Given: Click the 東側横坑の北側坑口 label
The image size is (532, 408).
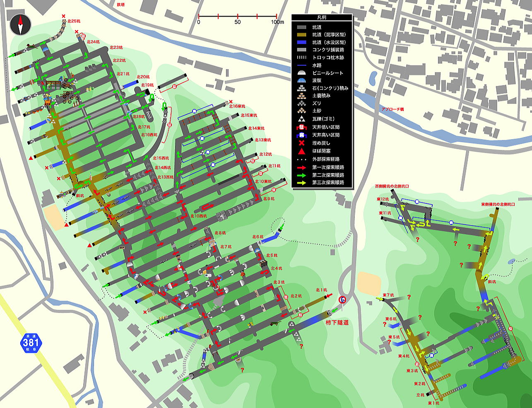Looking at the screenshot, I should [x=497, y=204].
